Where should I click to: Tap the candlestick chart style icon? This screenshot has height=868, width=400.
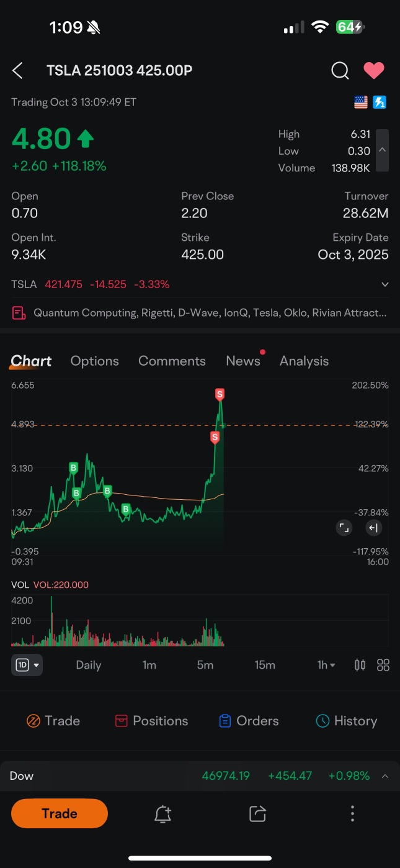(x=360, y=665)
